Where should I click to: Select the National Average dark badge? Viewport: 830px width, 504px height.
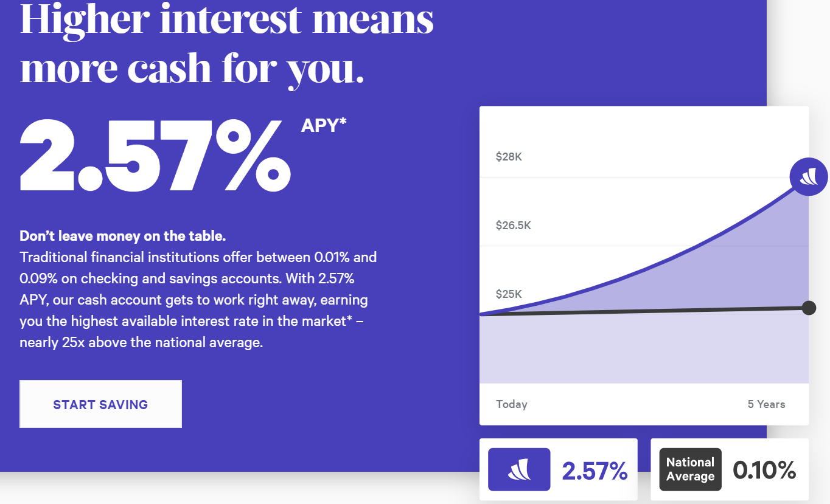tap(690, 469)
